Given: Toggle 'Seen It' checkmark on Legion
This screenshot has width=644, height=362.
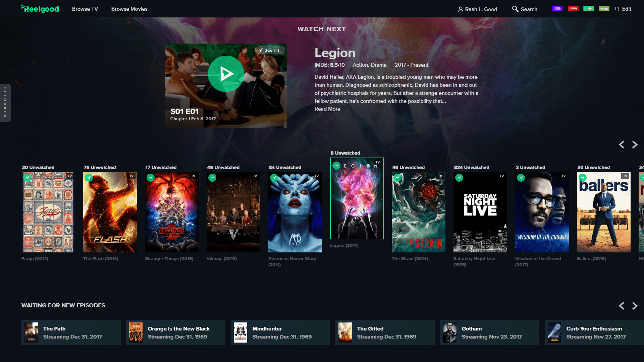Looking at the screenshot, I should (x=268, y=50).
